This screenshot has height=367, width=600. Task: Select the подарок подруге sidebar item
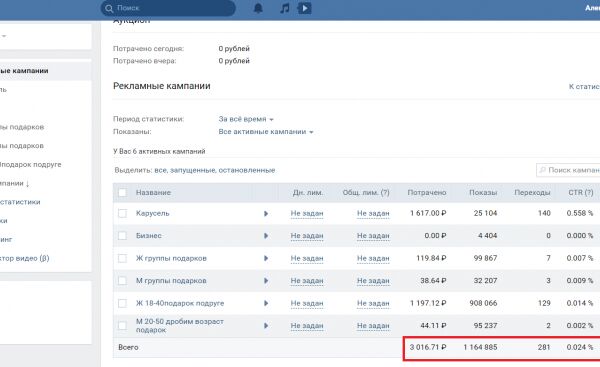point(31,165)
